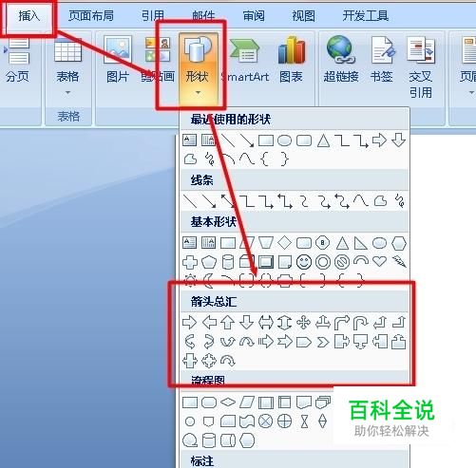Pick the striped right arrow shape
Viewport: 476px width, 468px height.
(x=265, y=342)
